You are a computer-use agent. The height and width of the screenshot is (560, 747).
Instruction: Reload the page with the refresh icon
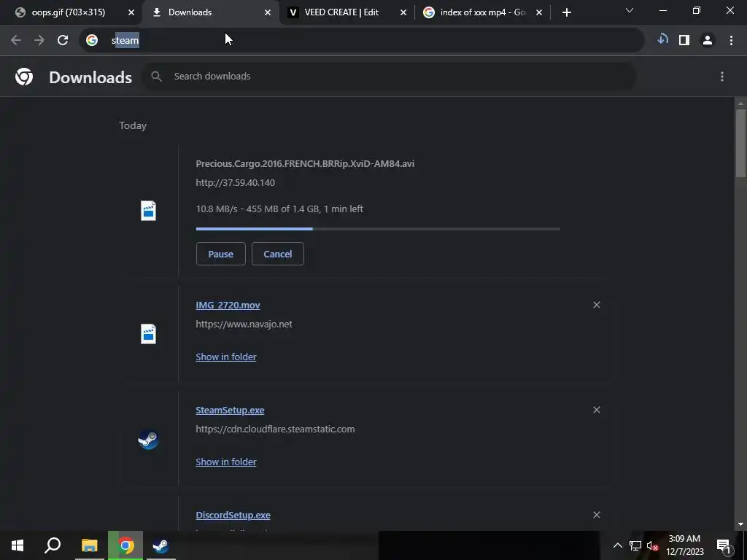63,41
